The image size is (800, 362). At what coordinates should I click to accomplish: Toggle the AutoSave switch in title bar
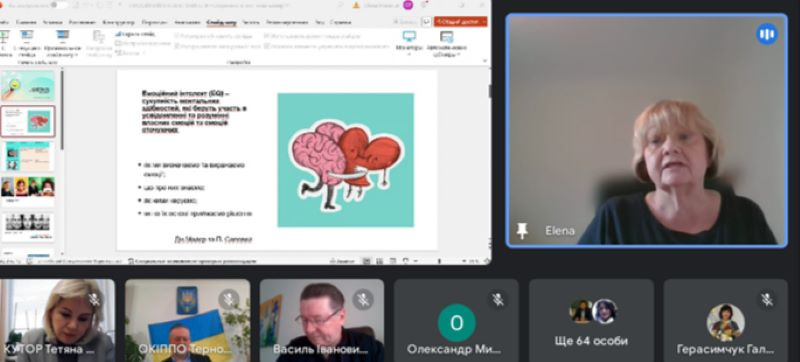[x=60, y=5]
